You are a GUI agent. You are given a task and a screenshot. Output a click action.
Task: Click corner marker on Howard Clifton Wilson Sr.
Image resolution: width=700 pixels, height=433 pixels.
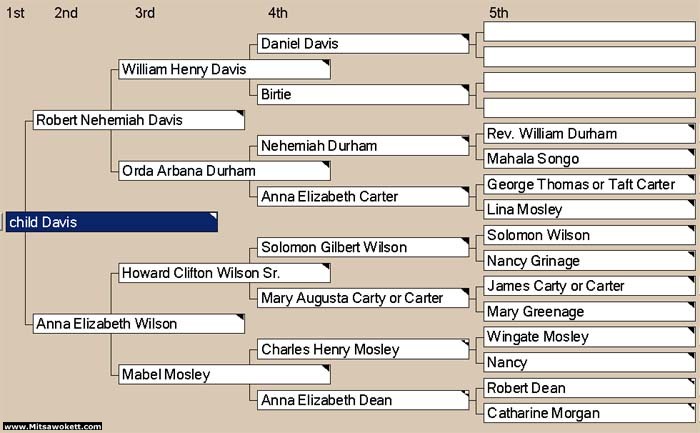pos(326,266)
